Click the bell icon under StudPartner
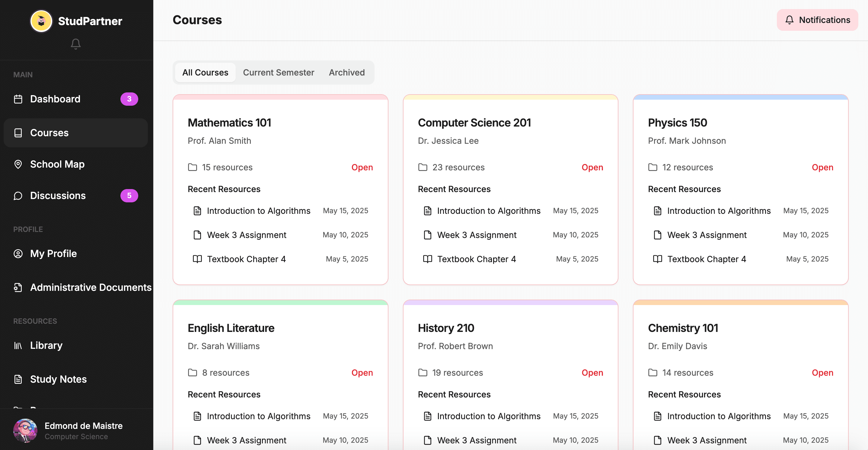This screenshot has width=868, height=450. click(x=75, y=44)
